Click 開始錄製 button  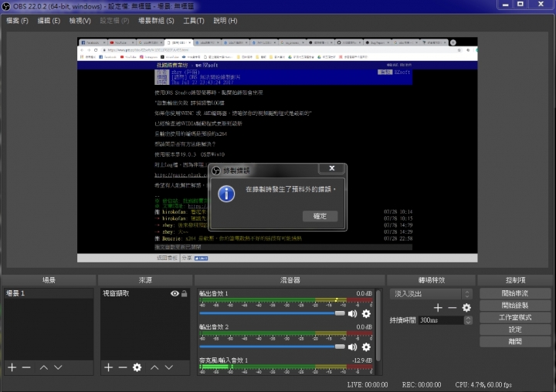515,306
